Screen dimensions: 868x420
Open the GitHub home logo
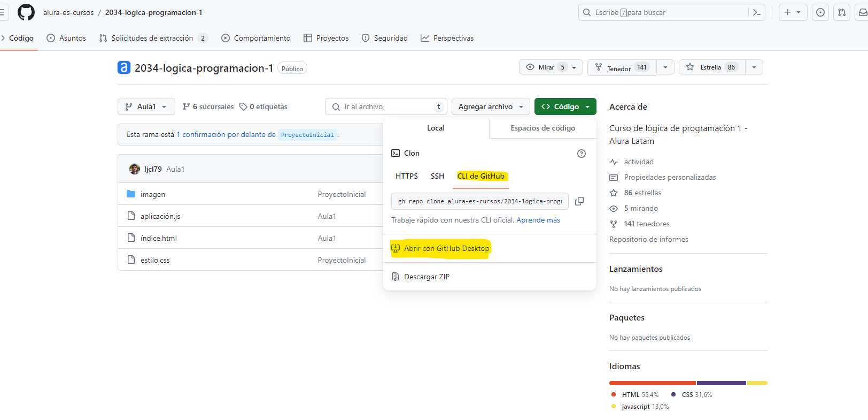click(x=26, y=12)
